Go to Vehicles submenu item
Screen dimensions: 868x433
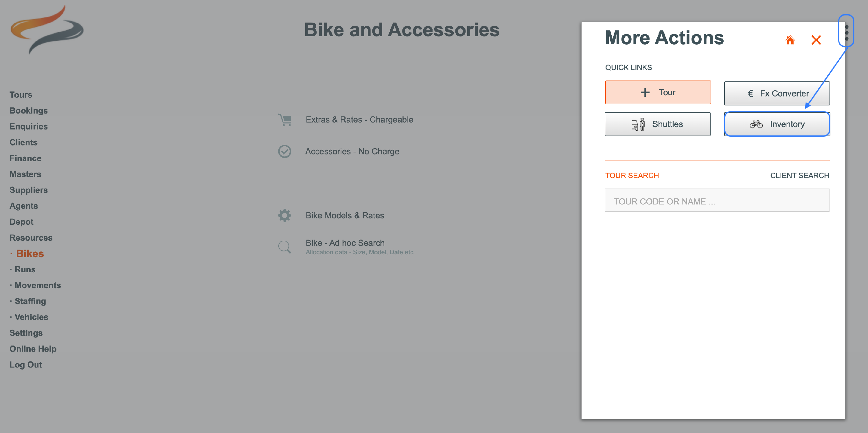pyautogui.click(x=31, y=317)
